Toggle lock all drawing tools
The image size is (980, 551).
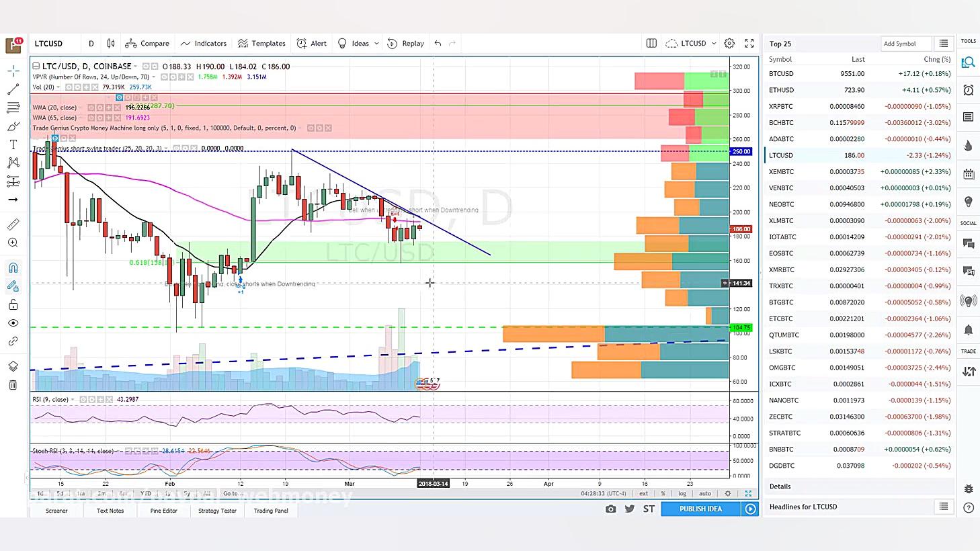pos(13,305)
